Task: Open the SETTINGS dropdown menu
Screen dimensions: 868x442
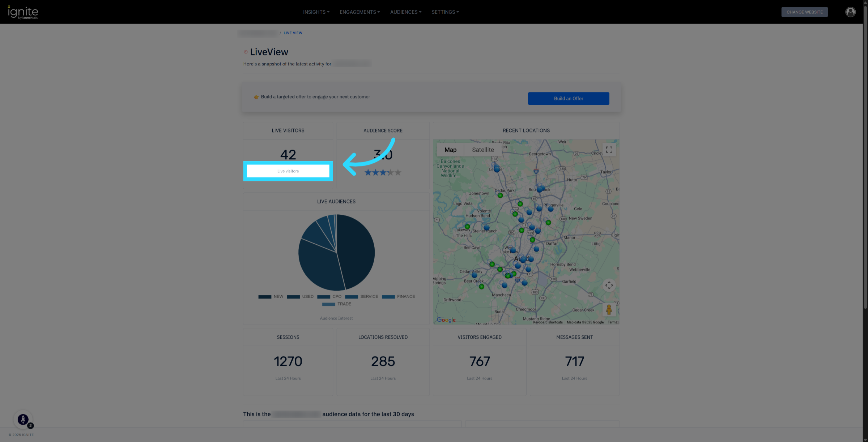Action: coord(445,12)
